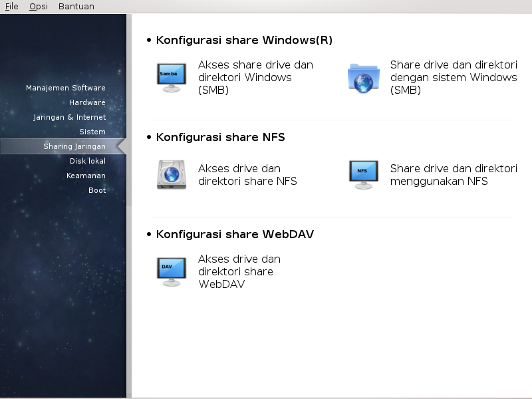This screenshot has width=532, height=399.
Task: Launch Akses share drive dan direktori Windows (SMB)
Action: tap(255, 77)
